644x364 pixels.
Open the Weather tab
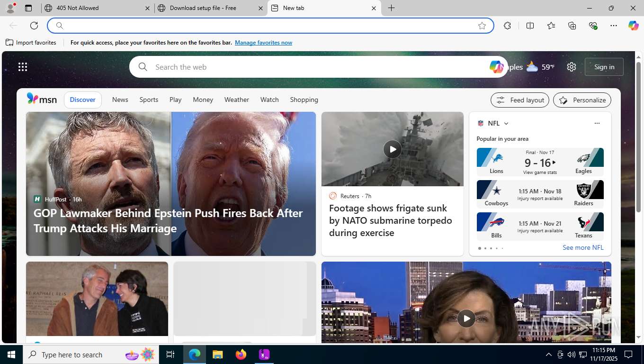point(236,100)
